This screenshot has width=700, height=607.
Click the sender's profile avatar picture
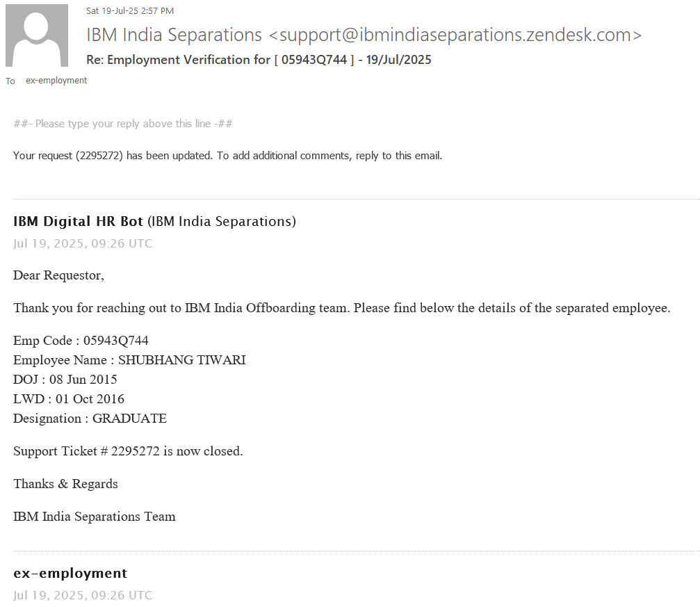[37, 35]
